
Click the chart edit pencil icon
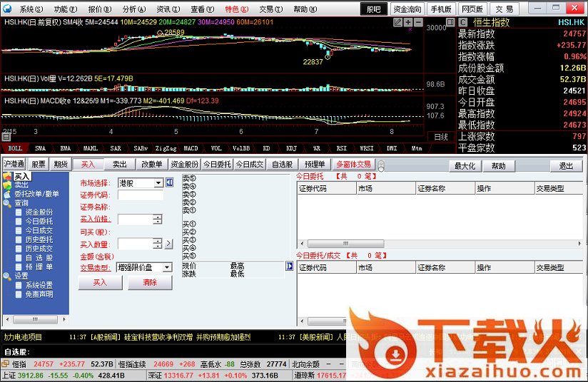pos(397,22)
